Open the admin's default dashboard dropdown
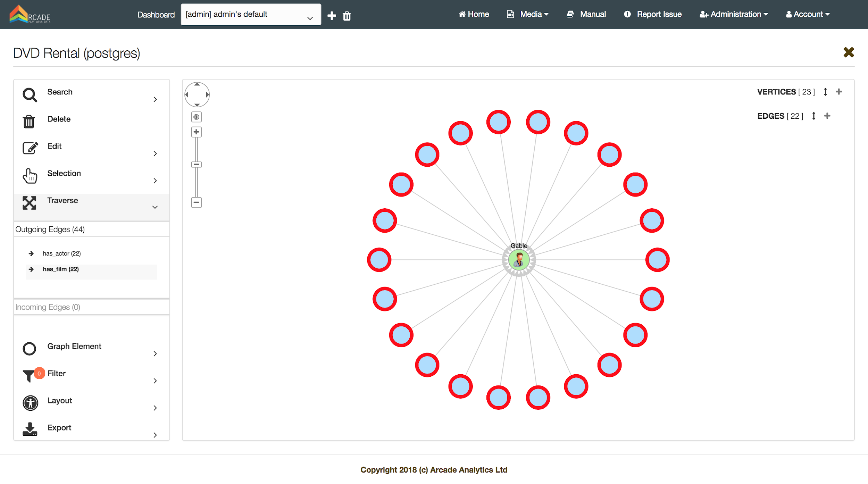This screenshot has width=868, height=484. [251, 15]
